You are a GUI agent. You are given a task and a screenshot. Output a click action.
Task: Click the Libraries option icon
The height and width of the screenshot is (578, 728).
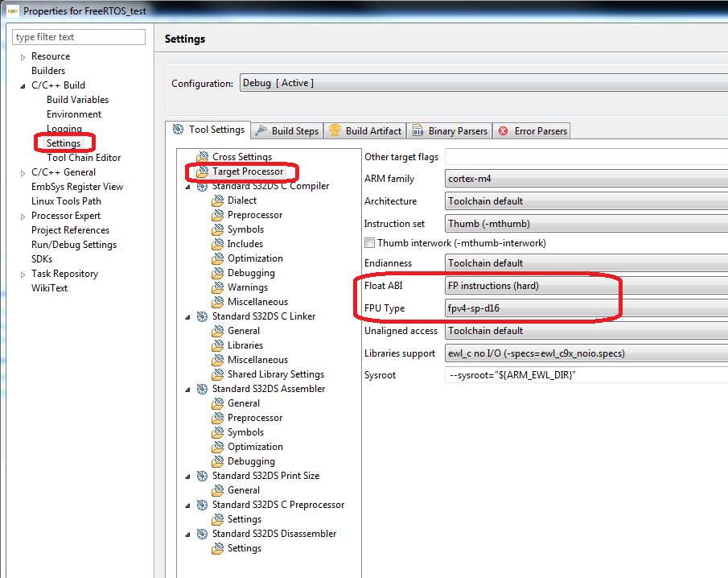[217, 345]
